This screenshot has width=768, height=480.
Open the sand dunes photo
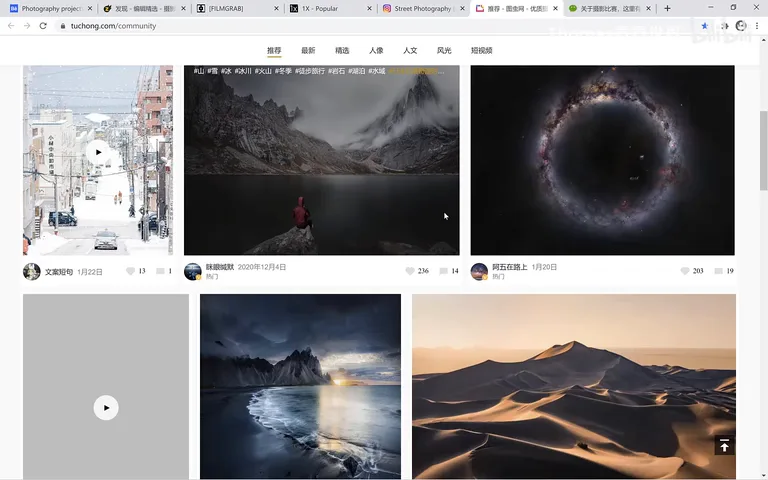(574, 386)
